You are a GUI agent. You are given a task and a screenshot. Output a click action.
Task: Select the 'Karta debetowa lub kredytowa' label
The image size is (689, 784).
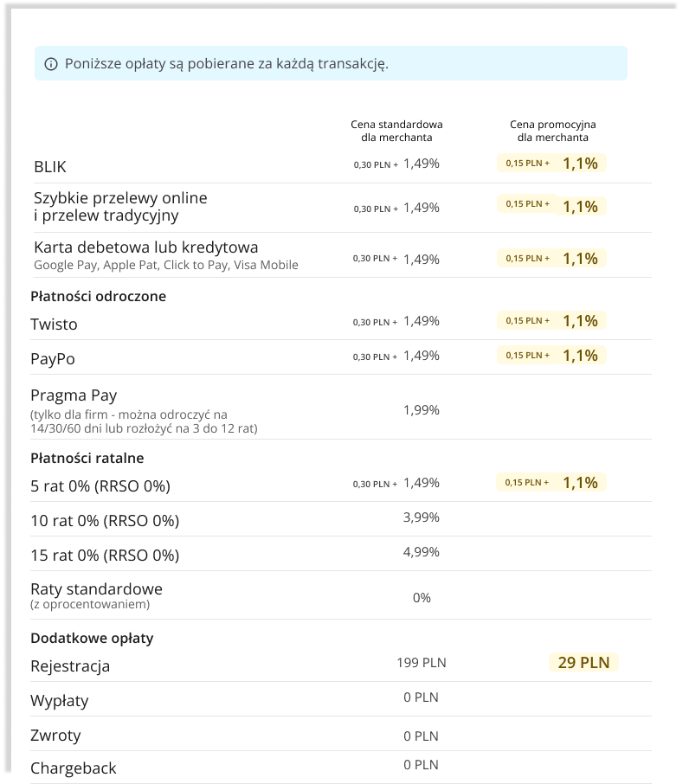pyautogui.click(x=145, y=247)
